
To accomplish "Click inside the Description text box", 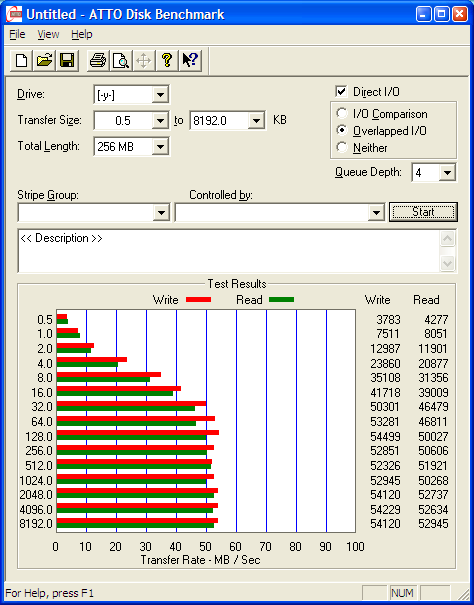I will pyautogui.click(x=229, y=251).
